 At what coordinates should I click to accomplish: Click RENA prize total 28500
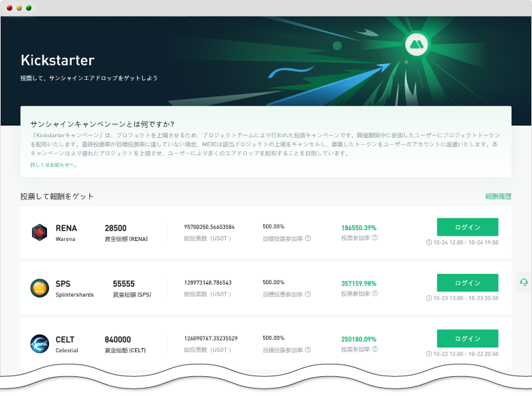pyautogui.click(x=115, y=228)
